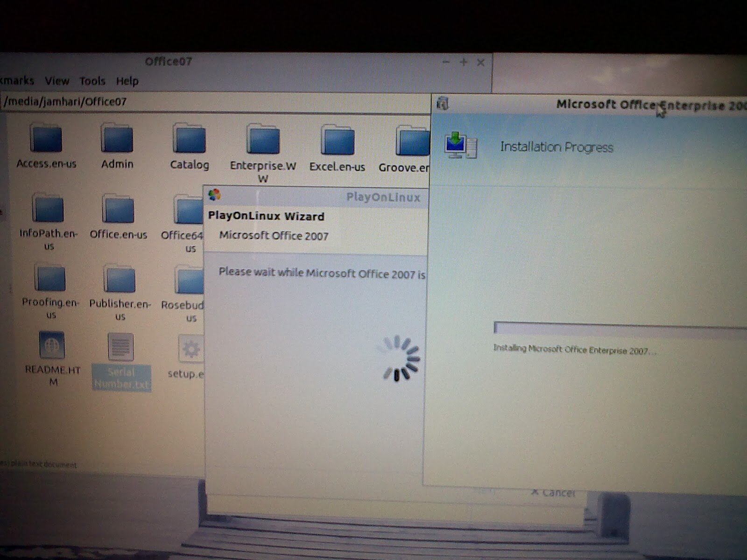The height and width of the screenshot is (560, 747).
Task: Maximize the Office07 file manager window
Action: (x=463, y=62)
